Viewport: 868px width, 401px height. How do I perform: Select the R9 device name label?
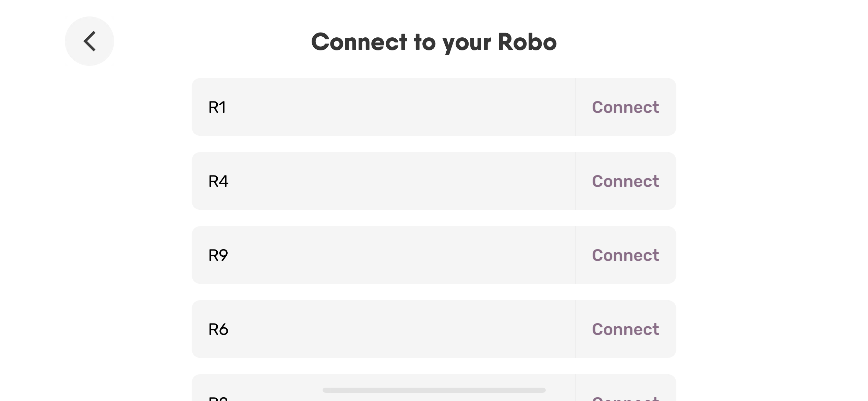pos(218,255)
